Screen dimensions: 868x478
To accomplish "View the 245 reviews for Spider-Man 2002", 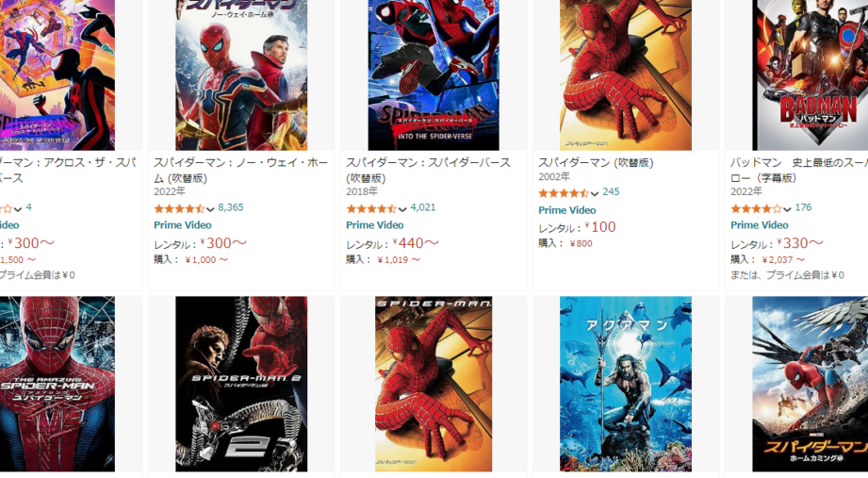I will [x=611, y=191].
